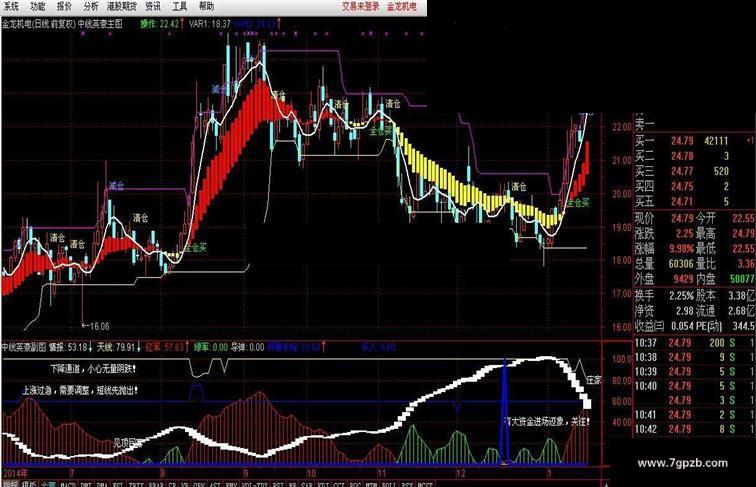
Task: Click month 11 on the time axis
Action: click(381, 473)
